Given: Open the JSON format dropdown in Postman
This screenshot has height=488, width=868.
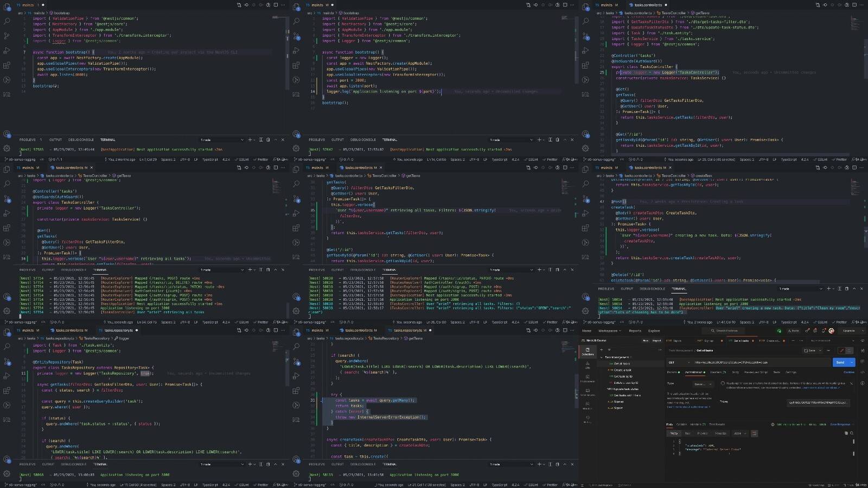Looking at the screenshot, I should pos(739,433).
